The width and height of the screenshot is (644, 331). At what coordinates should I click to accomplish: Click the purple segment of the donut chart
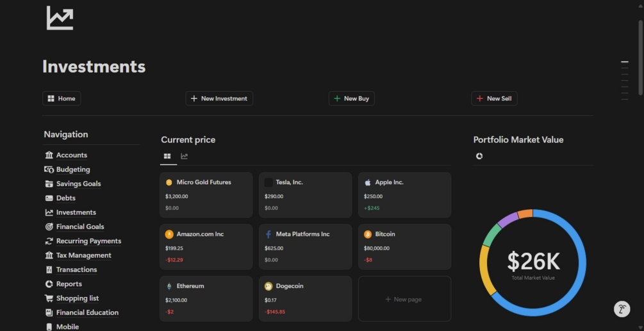tap(508, 219)
